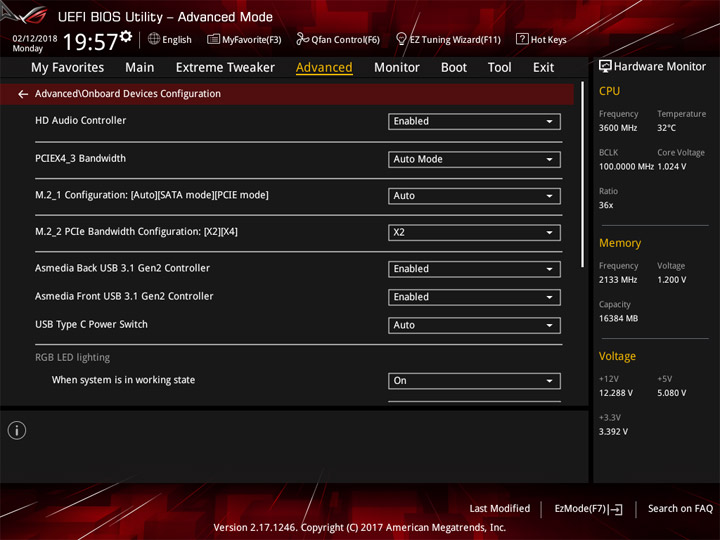Click the 02/12/2018 date text
720x540 pixels.
(x=35, y=39)
